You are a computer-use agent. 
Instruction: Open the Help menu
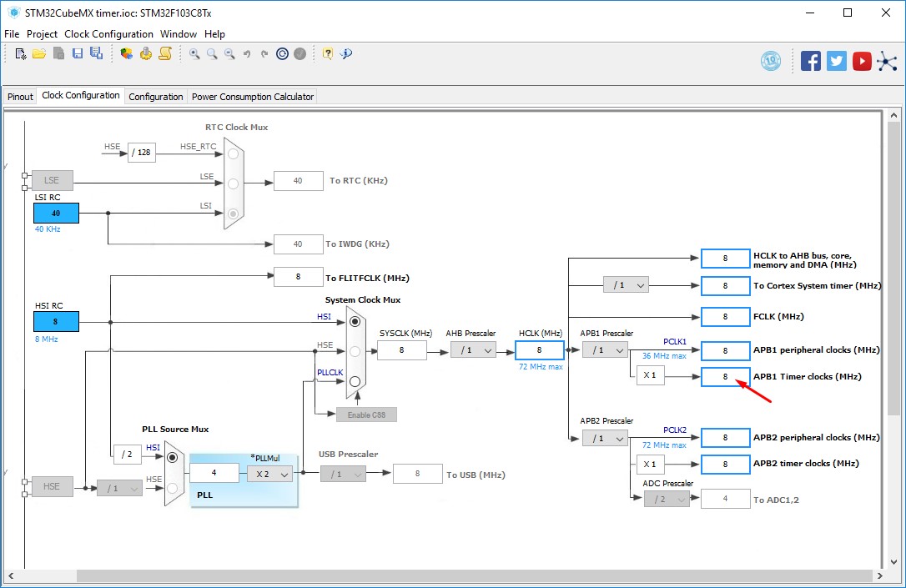click(x=214, y=34)
